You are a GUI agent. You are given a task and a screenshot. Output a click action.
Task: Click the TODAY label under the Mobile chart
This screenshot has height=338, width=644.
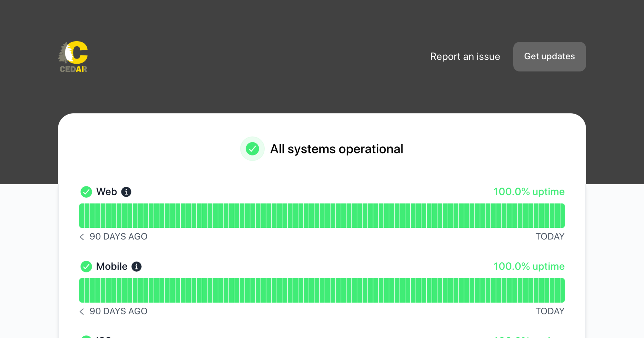(x=550, y=311)
